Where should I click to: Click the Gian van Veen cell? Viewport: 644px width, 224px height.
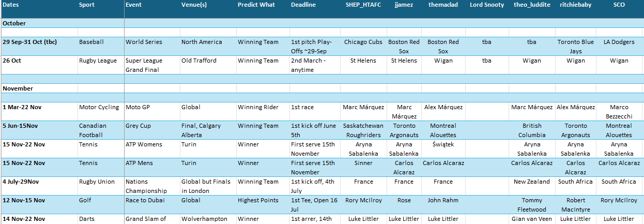(531, 219)
